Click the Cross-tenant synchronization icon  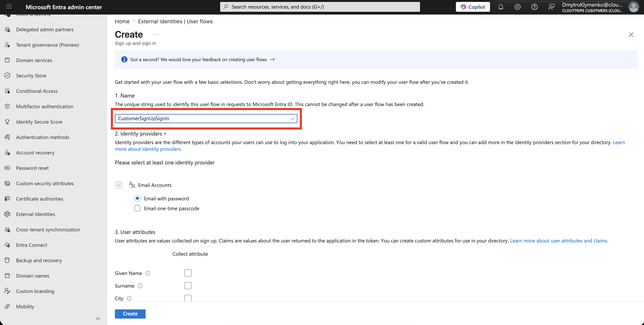(x=7, y=230)
